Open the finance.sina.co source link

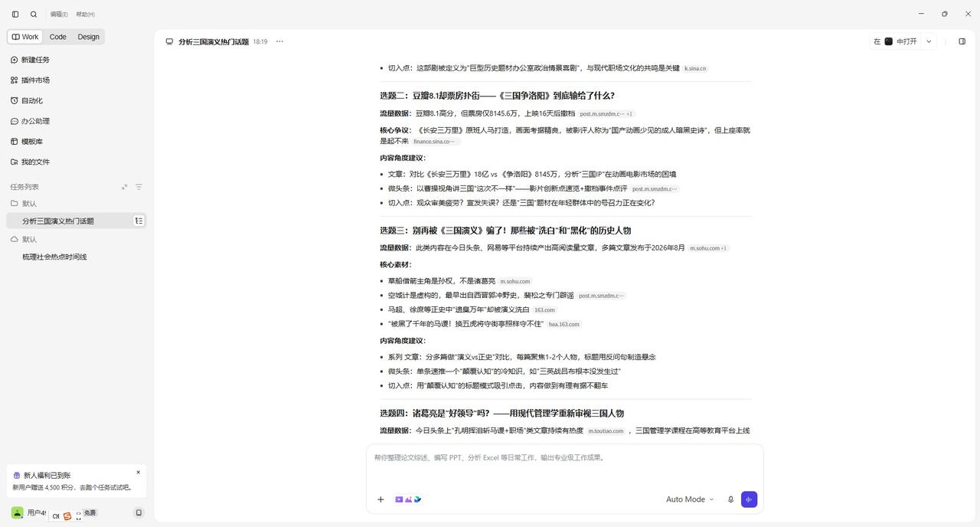pos(436,142)
